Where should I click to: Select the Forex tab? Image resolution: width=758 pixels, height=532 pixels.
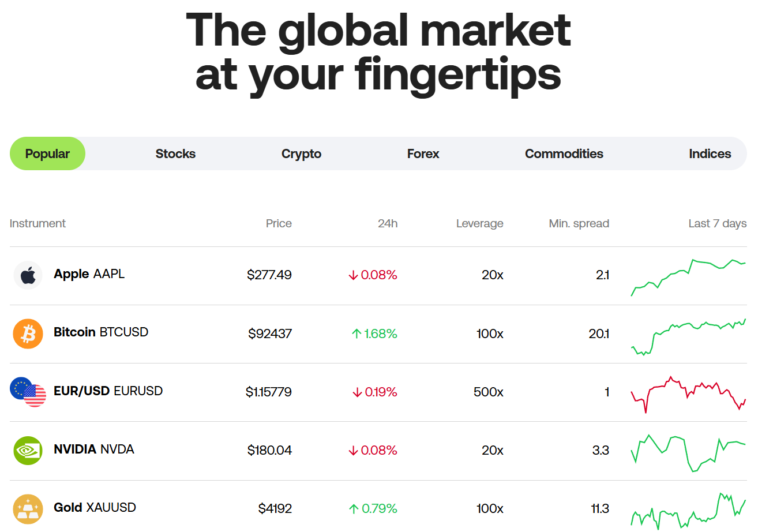point(423,153)
